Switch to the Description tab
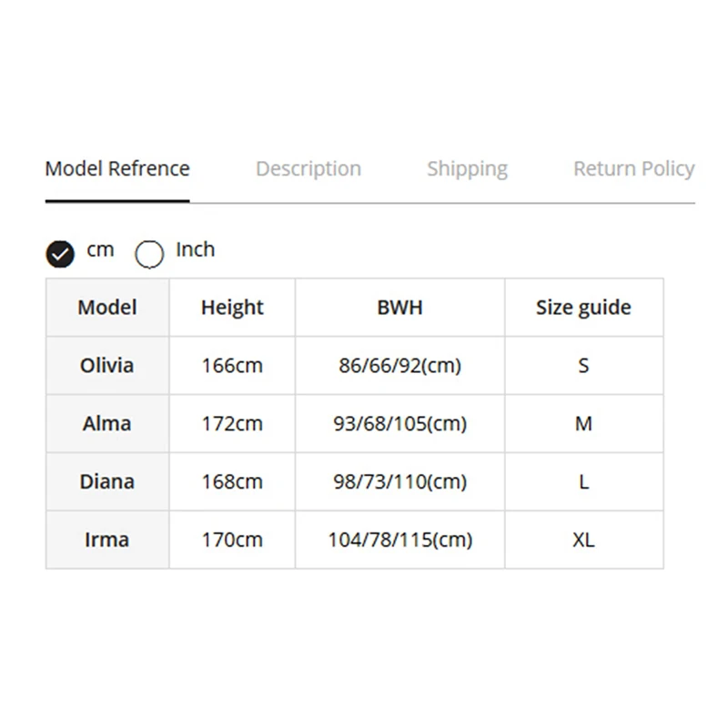The width and height of the screenshot is (728, 728). click(x=308, y=169)
